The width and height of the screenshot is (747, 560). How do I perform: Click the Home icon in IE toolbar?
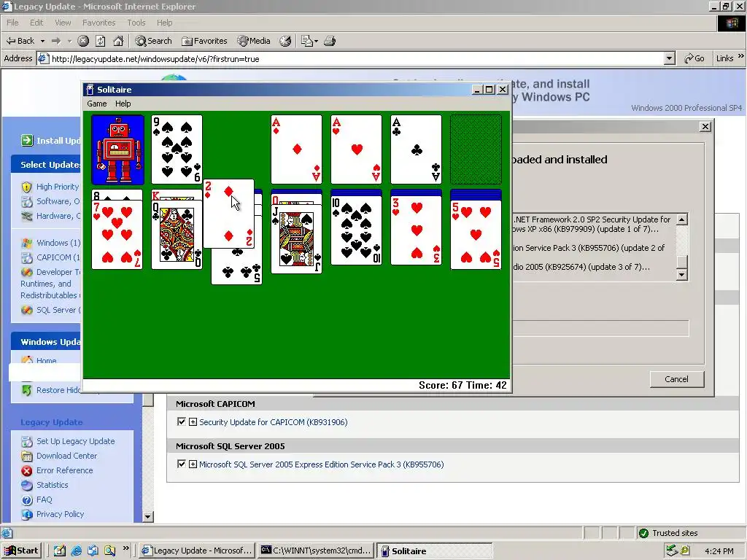tap(118, 41)
